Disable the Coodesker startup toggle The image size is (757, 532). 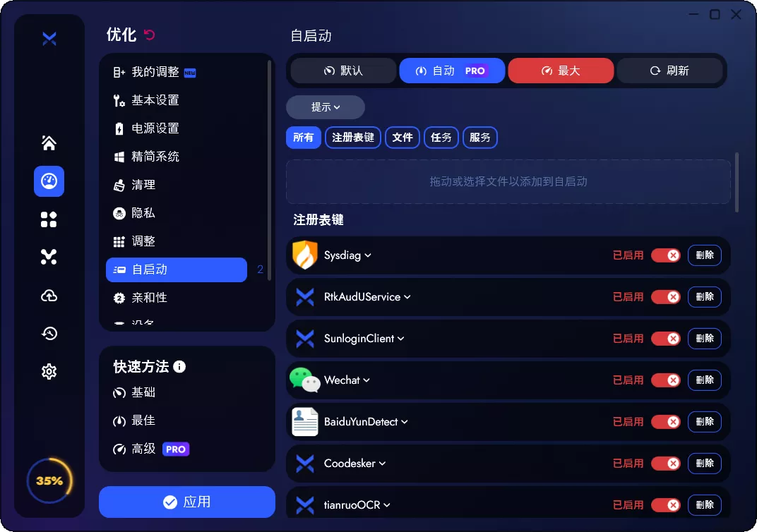667,464
